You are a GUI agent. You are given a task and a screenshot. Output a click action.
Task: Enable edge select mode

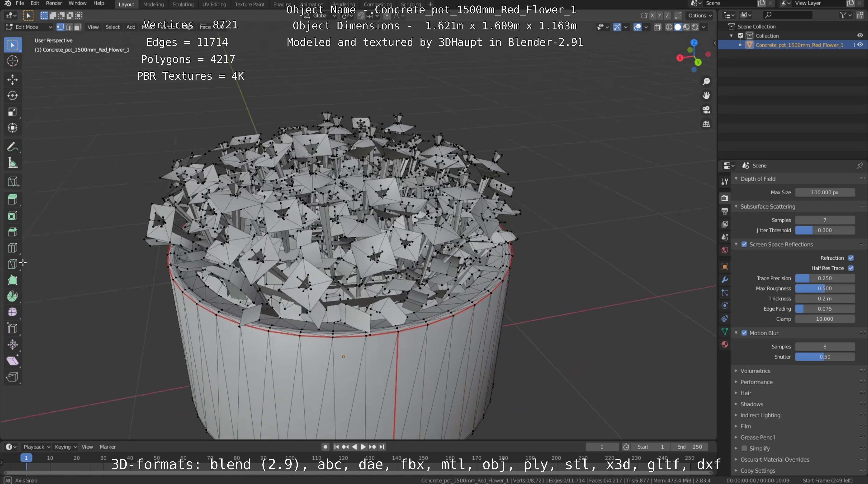(x=69, y=27)
